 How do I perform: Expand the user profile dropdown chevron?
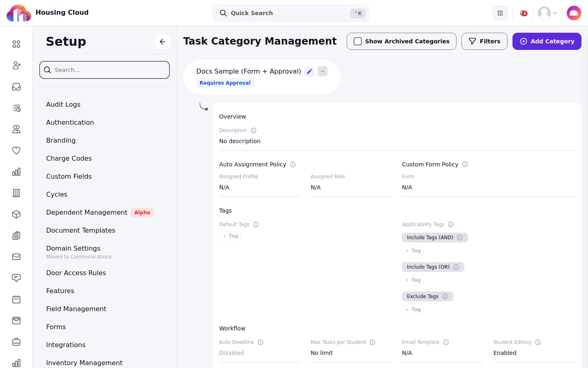click(x=555, y=13)
